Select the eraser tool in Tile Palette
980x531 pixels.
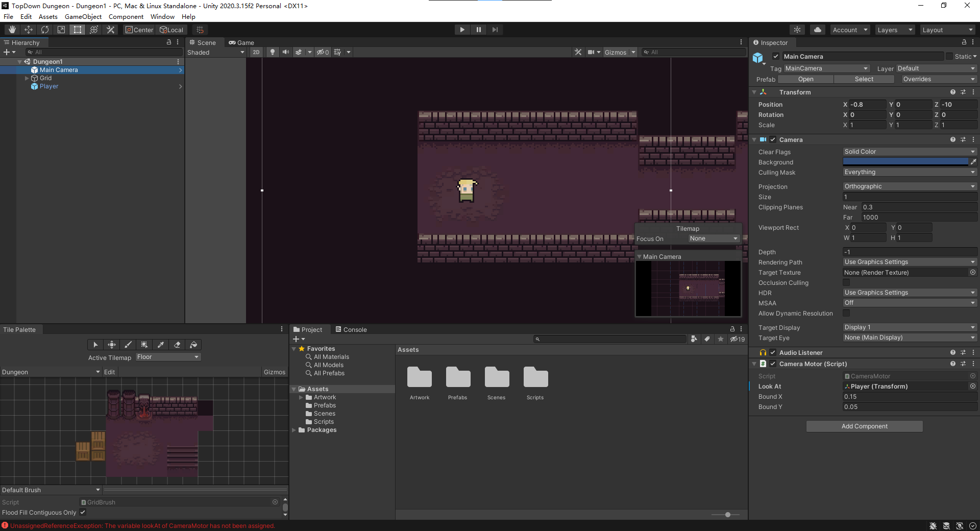(x=177, y=345)
